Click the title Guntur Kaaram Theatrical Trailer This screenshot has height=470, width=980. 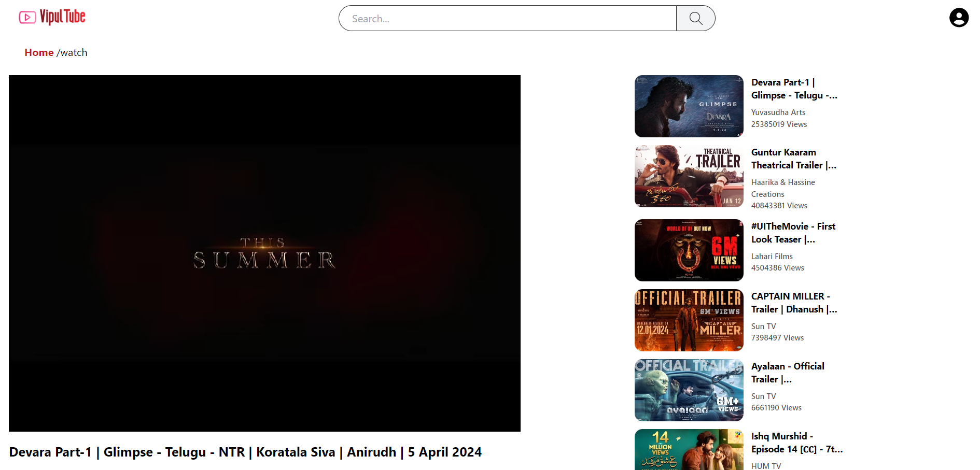794,159
